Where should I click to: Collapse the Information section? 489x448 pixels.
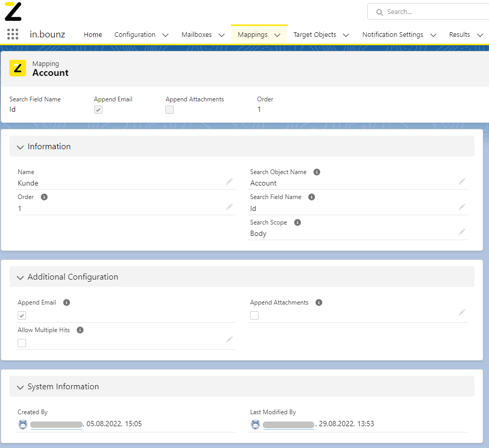pos(21,147)
